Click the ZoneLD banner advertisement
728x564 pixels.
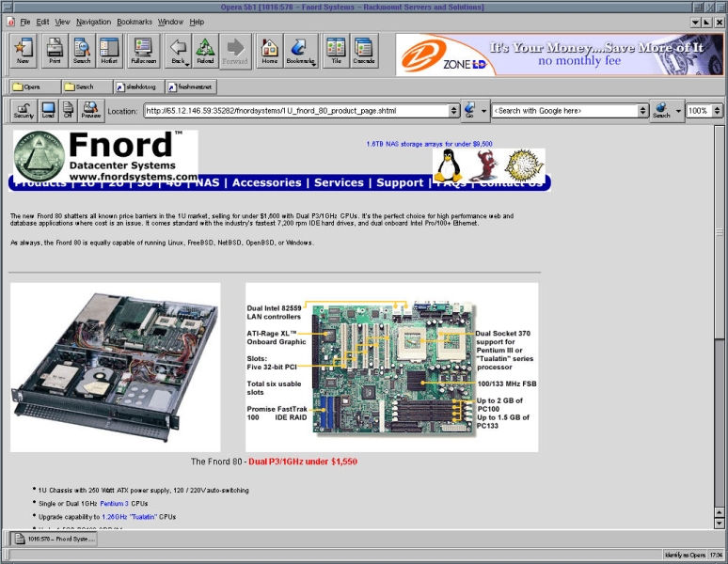[x=559, y=55]
